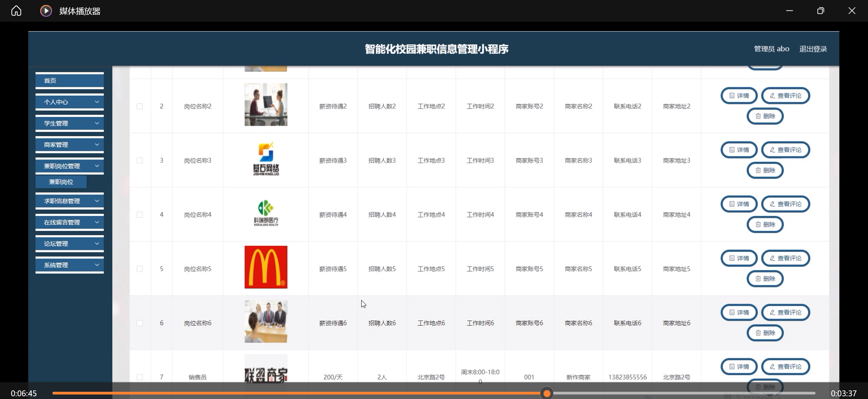Tick the checkbox for row 7
This screenshot has height=399, width=868.
140,377
